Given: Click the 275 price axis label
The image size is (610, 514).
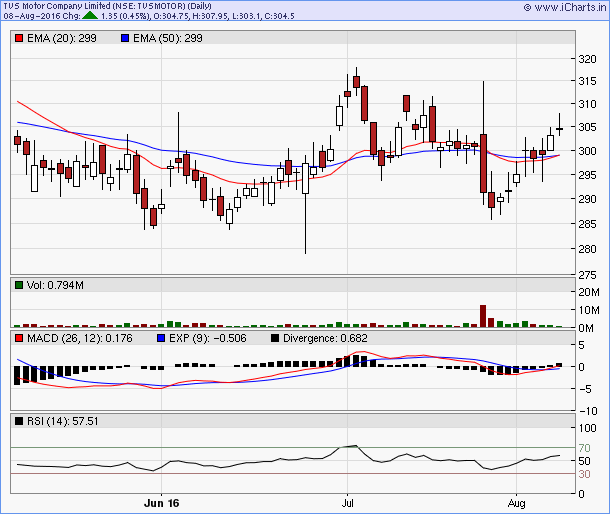Looking at the screenshot, I should click(587, 275).
